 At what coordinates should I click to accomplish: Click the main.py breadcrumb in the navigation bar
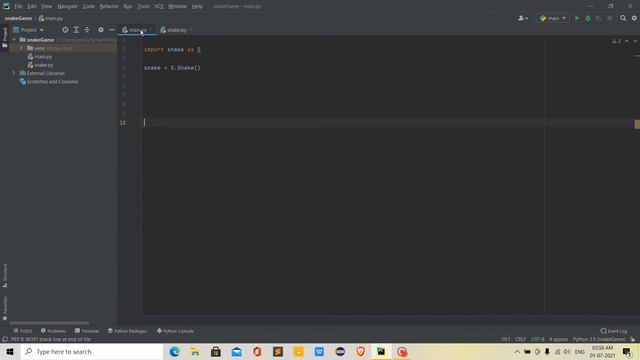51,18
